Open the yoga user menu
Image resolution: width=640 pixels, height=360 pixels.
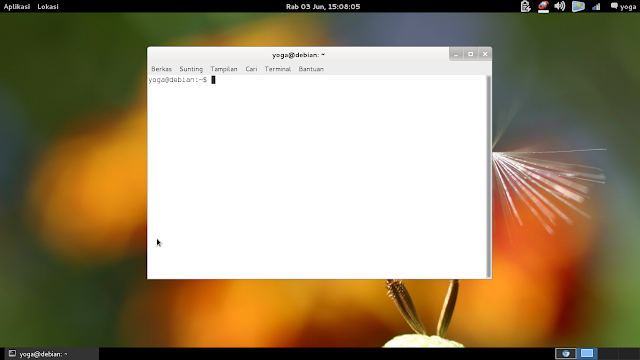(x=623, y=7)
